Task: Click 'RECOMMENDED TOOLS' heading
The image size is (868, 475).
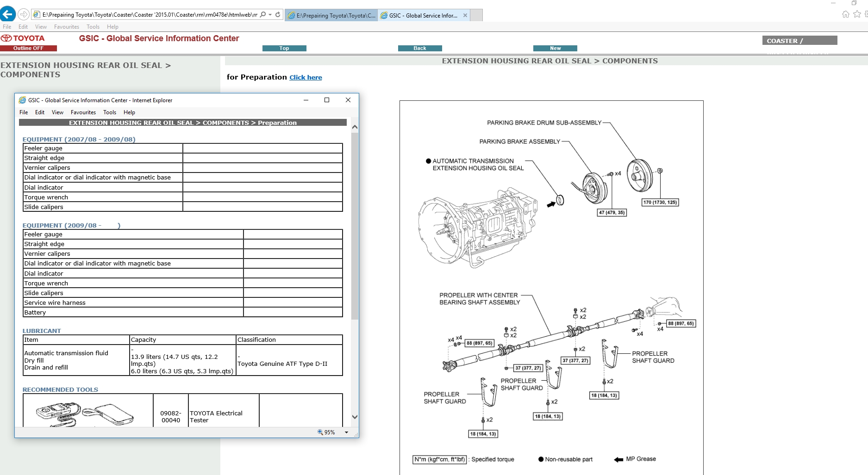Action: [60, 389]
